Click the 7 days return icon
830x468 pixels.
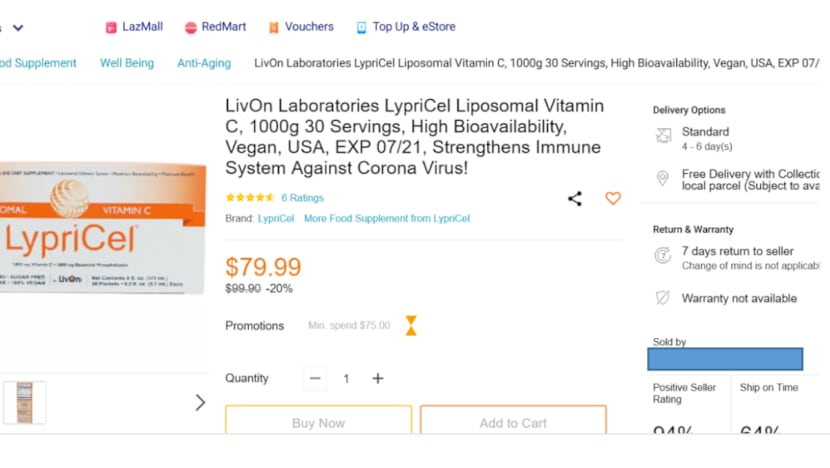click(x=662, y=256)
